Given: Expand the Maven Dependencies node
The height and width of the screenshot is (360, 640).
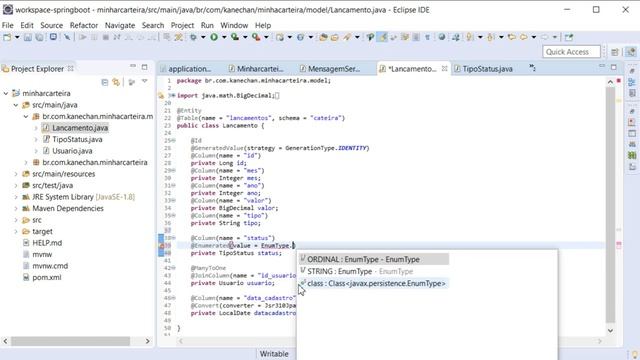Looking at the screenshot, I should (16, 209).
